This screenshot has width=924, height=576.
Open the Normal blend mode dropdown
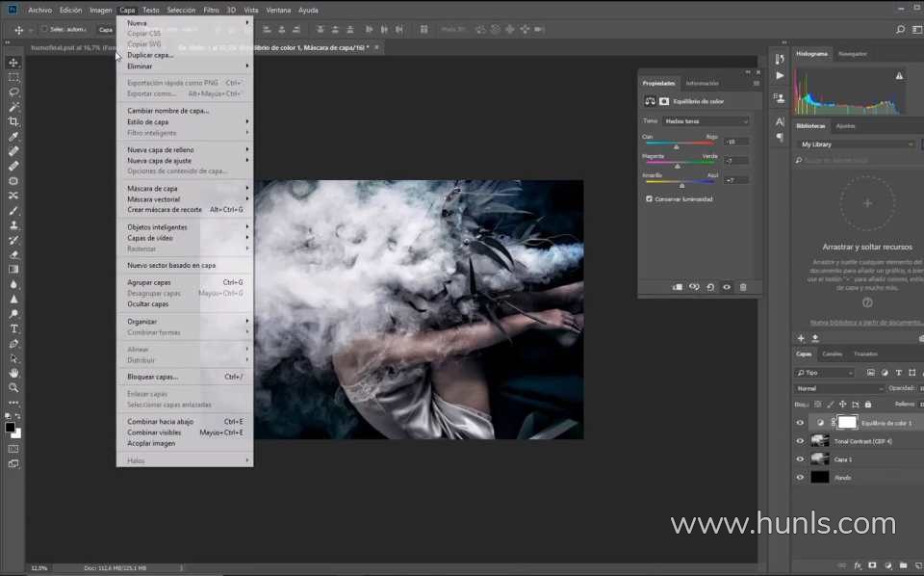point(839,388)
